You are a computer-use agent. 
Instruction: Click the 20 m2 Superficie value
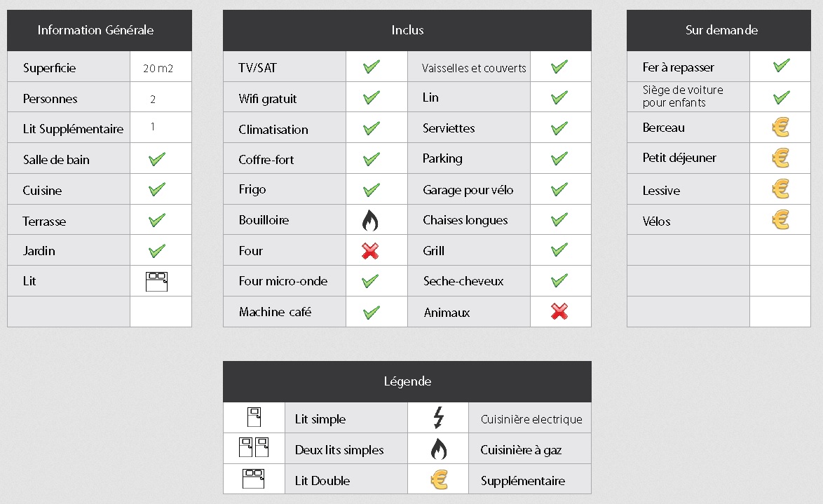pyautogui.click(x=158, y=68)
